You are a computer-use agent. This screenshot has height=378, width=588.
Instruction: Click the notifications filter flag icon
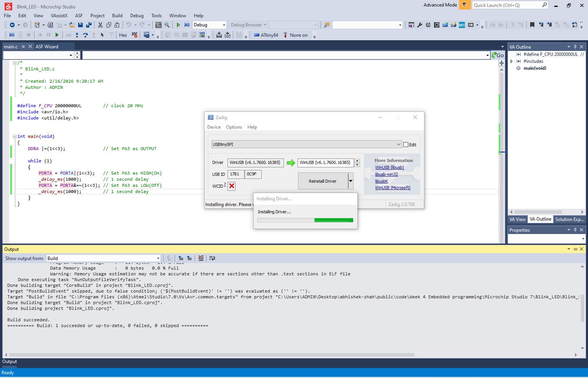tap(464, 5)
